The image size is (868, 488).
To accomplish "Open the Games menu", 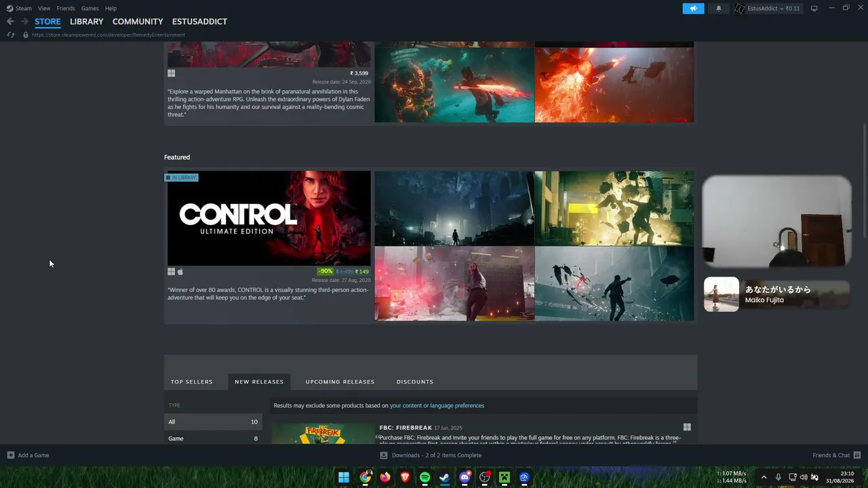I will [x=90, y=8].
